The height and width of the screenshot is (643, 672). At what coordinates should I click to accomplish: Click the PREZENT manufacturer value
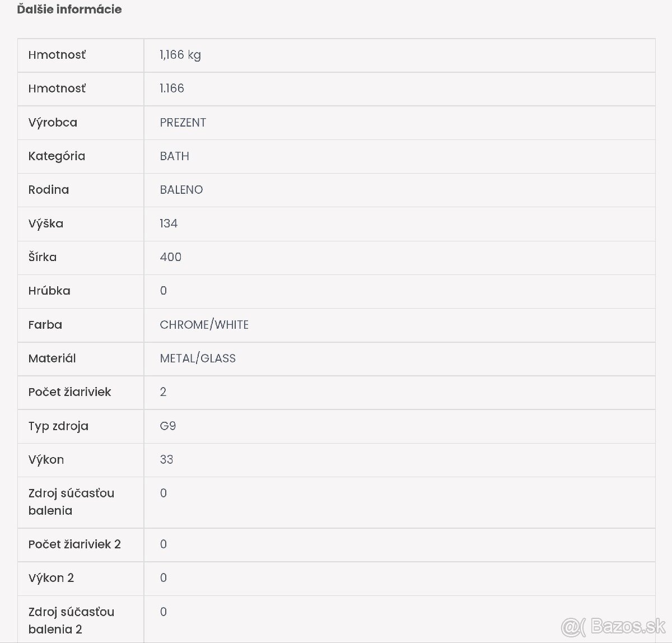(x=183, y=123)
